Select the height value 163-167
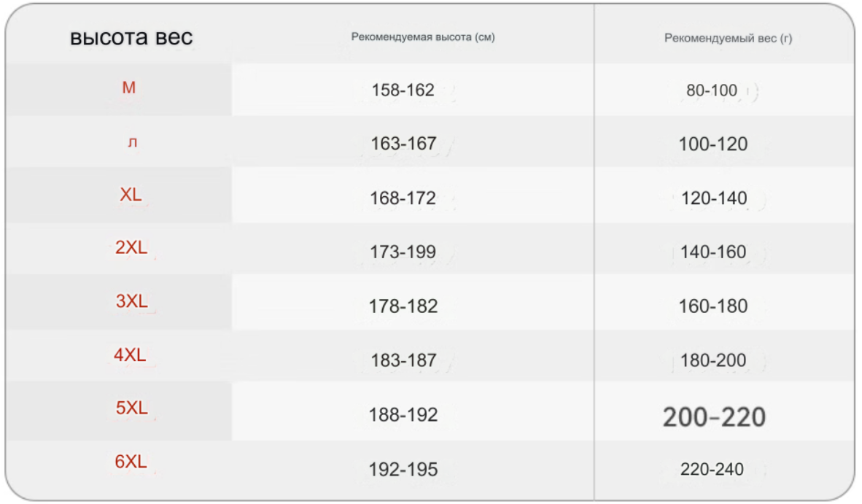The image size is (862, 504). [403, 144]
